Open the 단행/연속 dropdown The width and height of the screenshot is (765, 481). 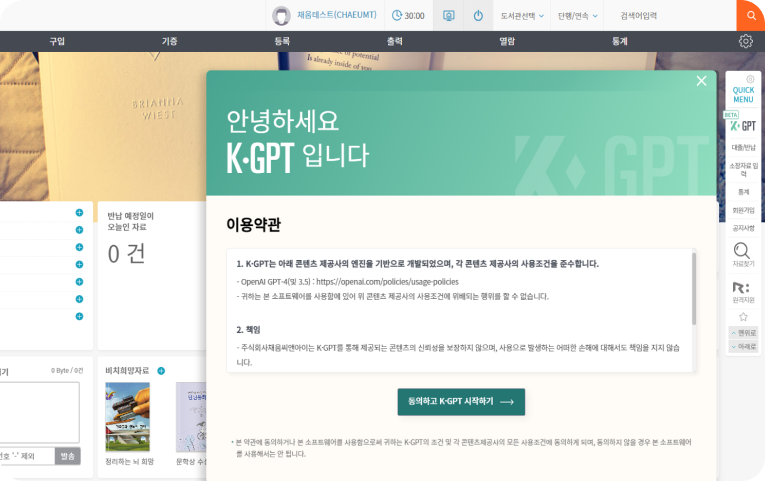pos(577,16)
